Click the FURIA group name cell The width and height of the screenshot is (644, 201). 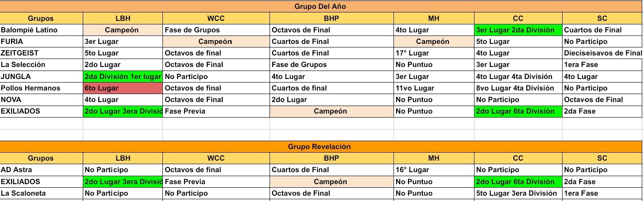click(x=41, y=42)
